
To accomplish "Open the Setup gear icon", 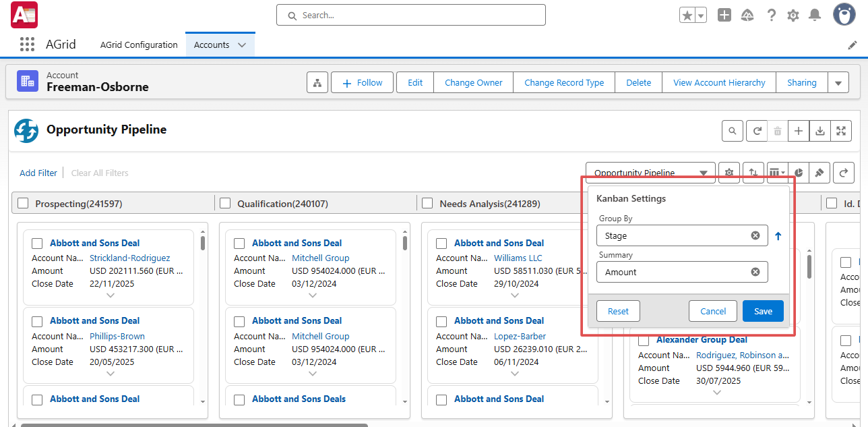I will (x=793, y=15).
